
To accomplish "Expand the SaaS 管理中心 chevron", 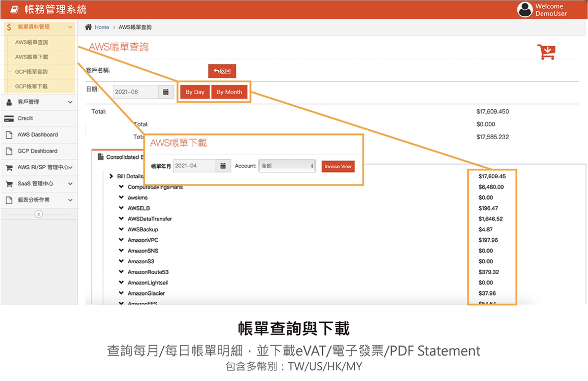I will click(70, 184).
